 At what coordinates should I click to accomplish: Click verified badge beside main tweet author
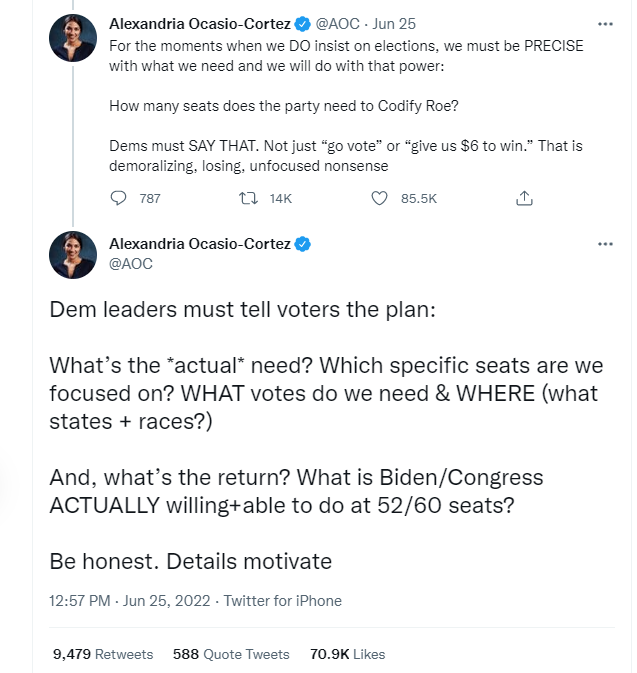pyautogui.click(x=300, y=245)
